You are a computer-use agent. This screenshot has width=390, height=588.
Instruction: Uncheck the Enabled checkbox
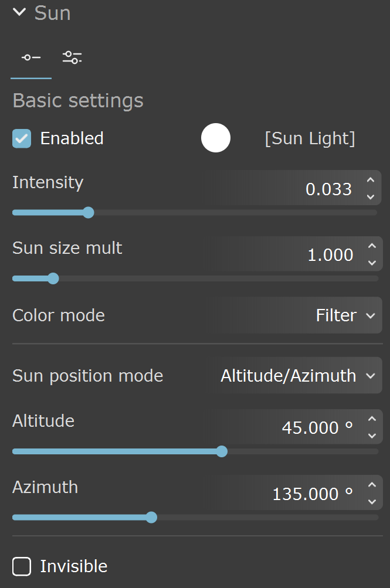tap(22, 138)
